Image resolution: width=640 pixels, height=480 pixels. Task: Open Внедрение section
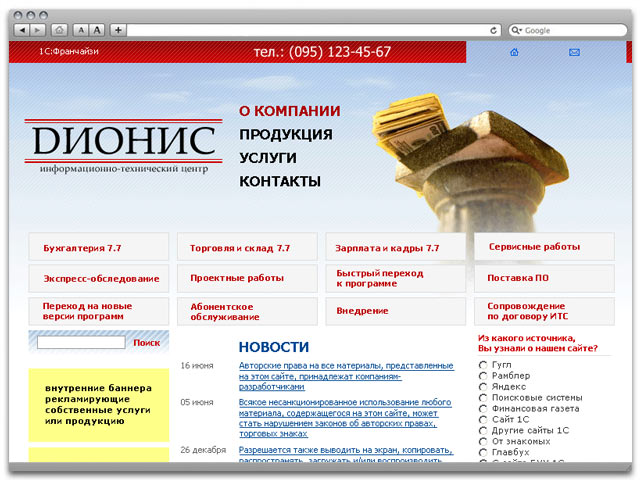coord(396,311)
